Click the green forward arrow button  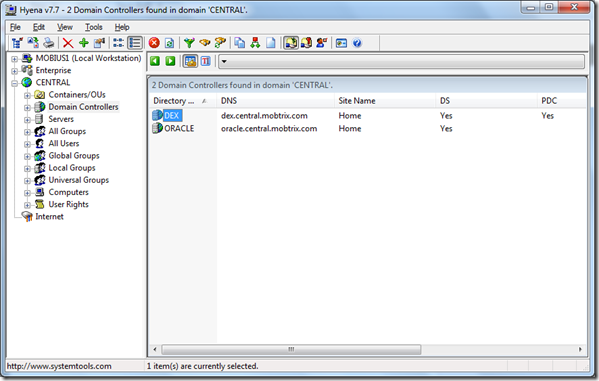click(170, 61)
